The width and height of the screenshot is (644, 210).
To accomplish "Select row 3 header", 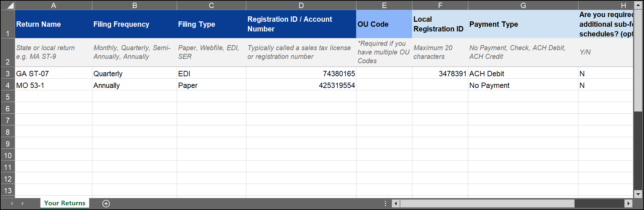I will pyautogui.click(x=8, y=74).
